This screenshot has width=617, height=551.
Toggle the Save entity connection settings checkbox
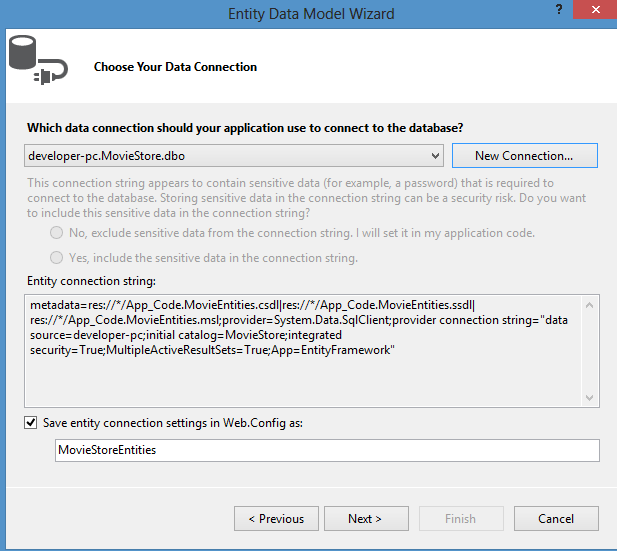tap(32, 423)
